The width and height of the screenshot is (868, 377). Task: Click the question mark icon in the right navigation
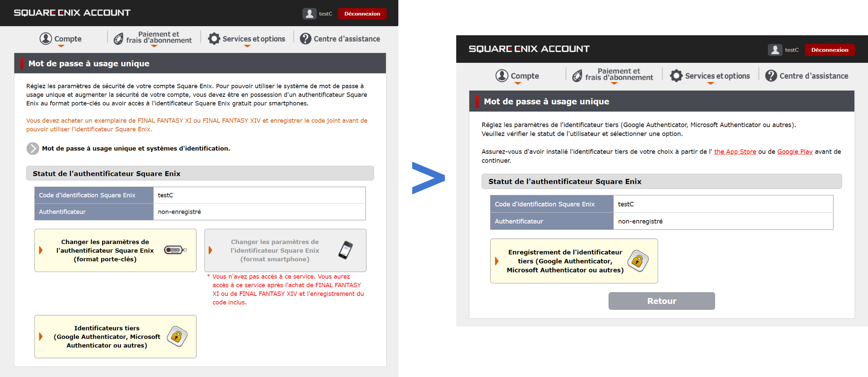(771, 76)
